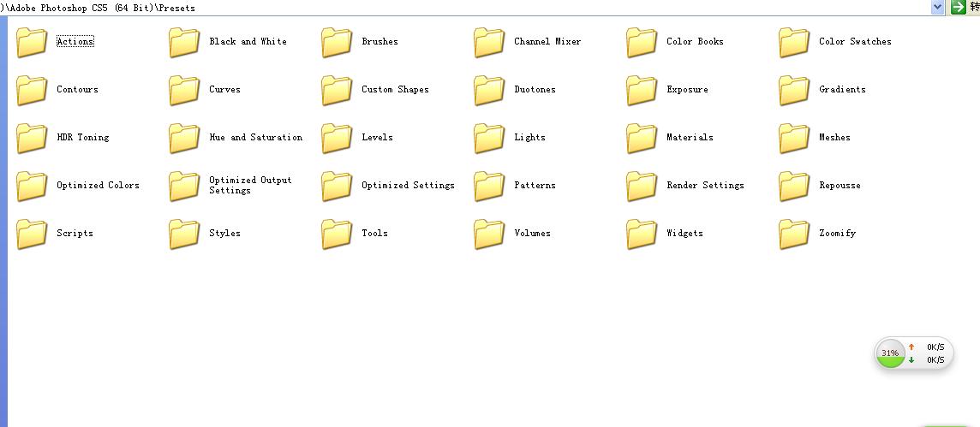Highlight the Optimized Settings folder icon
This screenshot has width=980, height=427.
337,187
